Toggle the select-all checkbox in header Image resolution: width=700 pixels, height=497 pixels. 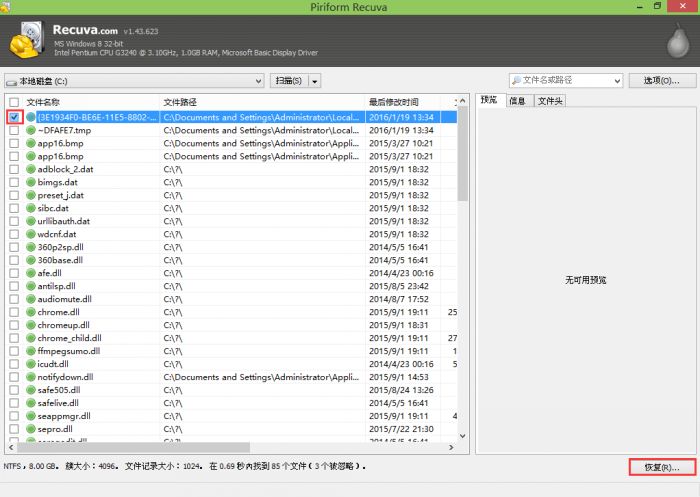(14, 102)
